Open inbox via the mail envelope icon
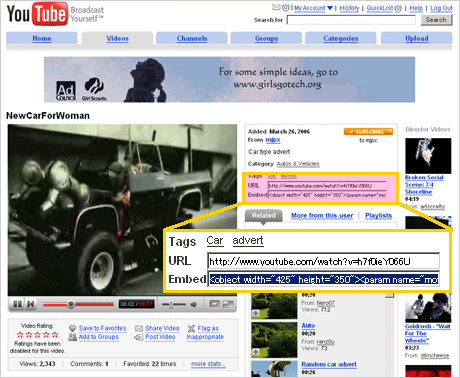Image resolution: width=460 pixels, height=378 pixels. (276, 7)
